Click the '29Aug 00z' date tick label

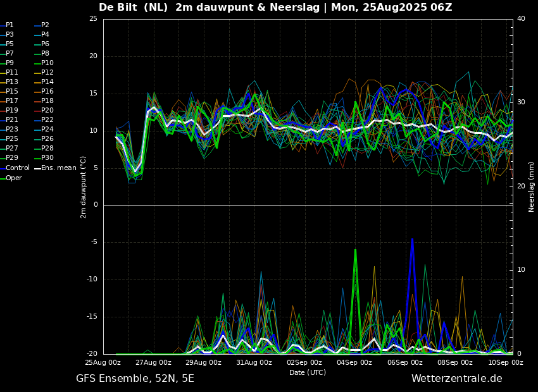pyautogui.click(x=204, y=362)
